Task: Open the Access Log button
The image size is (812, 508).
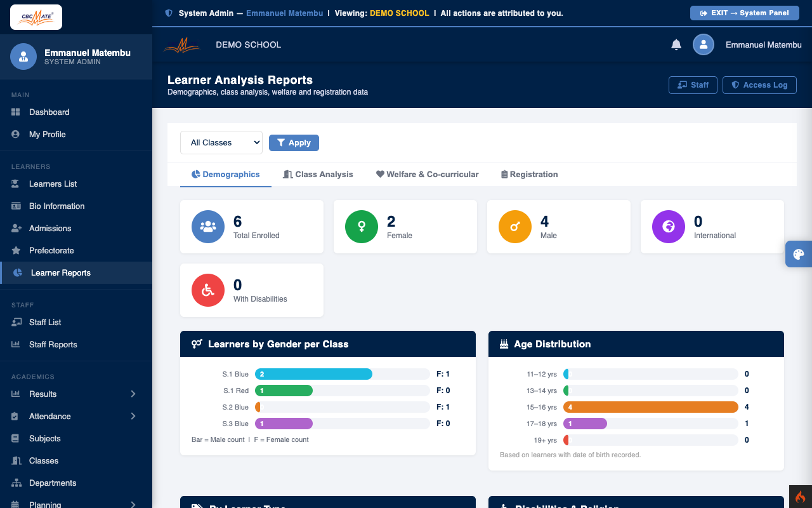Action: point(759,85)
